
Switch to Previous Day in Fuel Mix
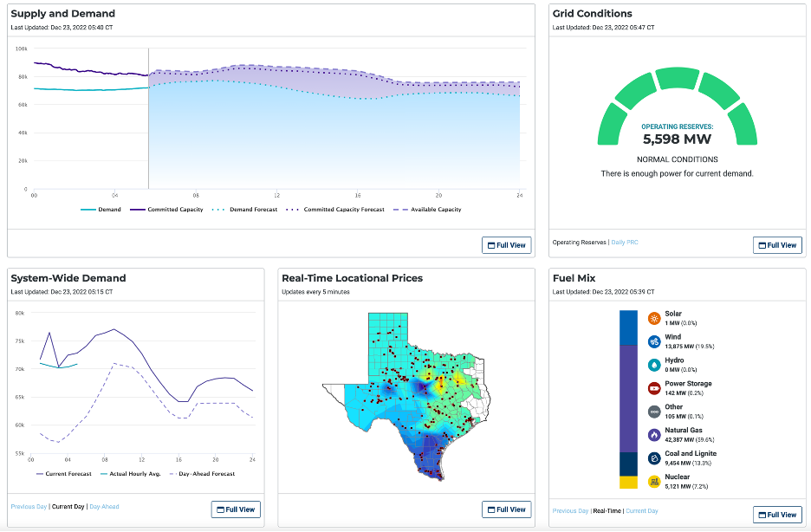(x=569, y=509)
